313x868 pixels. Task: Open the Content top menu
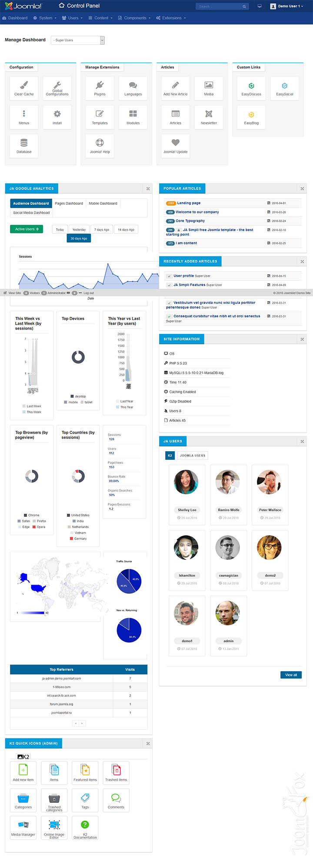tap(100, 18)
